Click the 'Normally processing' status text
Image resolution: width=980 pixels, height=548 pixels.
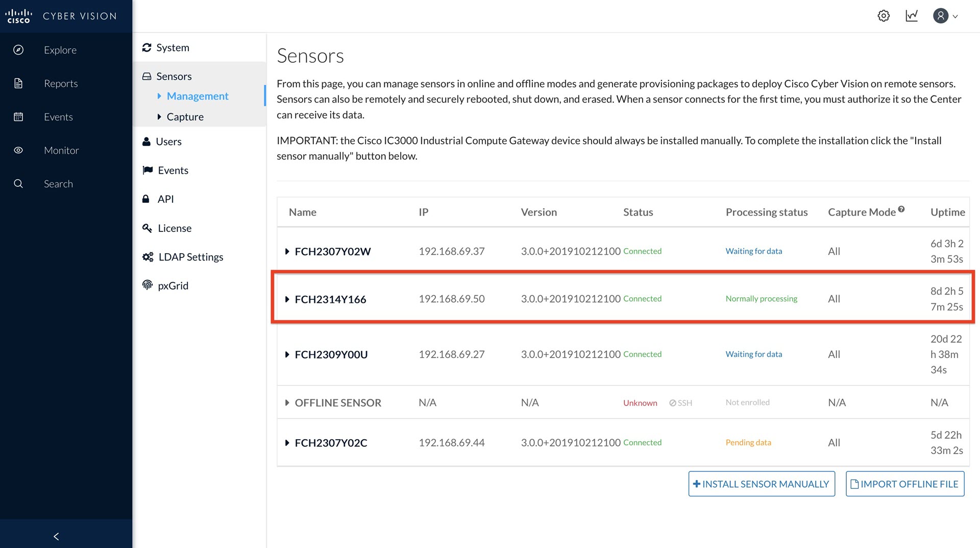762,299
